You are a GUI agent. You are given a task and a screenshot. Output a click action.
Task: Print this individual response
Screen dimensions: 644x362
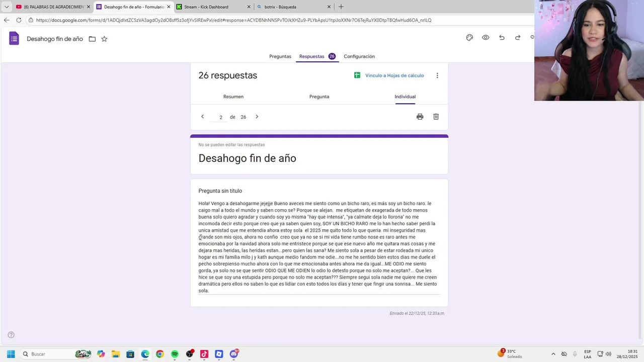tap(420, 117)
